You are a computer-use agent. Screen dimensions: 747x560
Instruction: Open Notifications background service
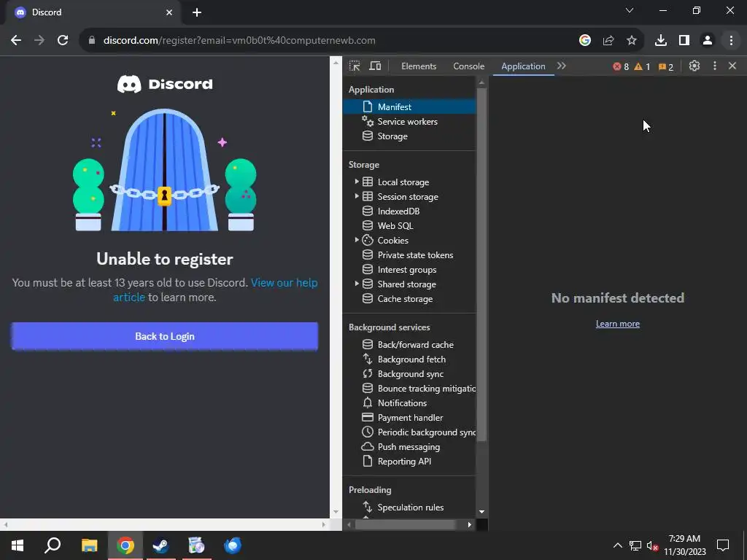[x=402, y=402]
